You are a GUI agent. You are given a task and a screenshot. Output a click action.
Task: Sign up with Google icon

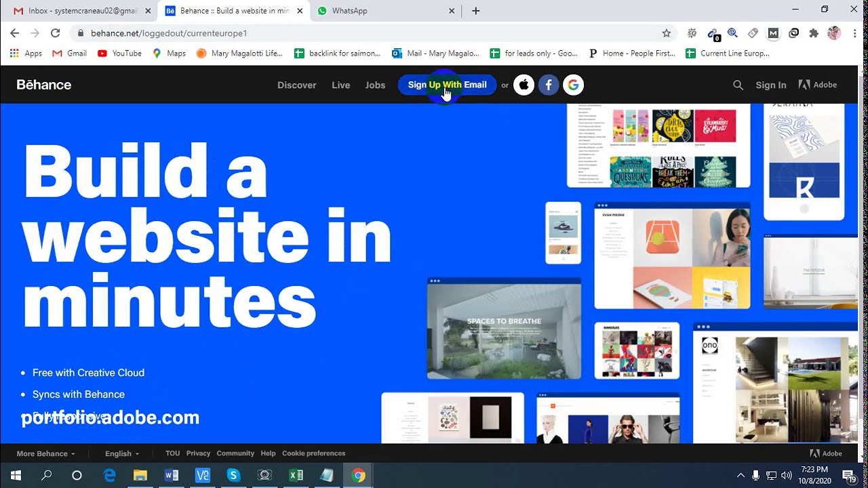click(574, 85)
